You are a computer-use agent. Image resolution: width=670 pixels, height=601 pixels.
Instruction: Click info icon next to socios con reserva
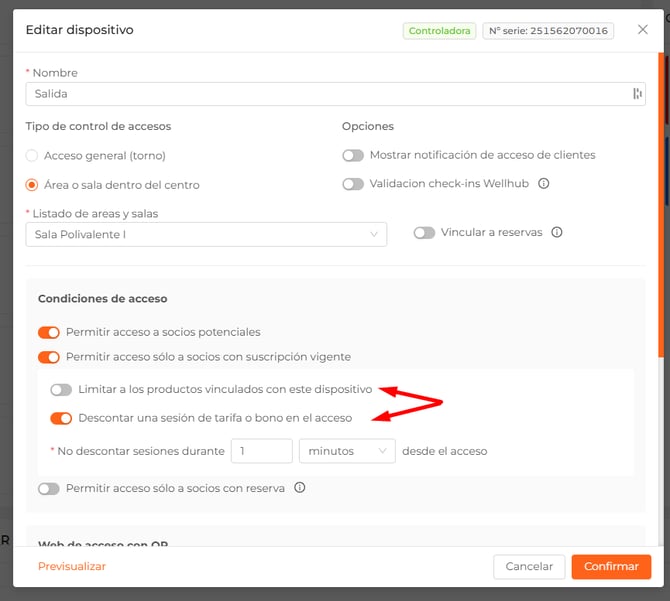(x=299, y=488)
